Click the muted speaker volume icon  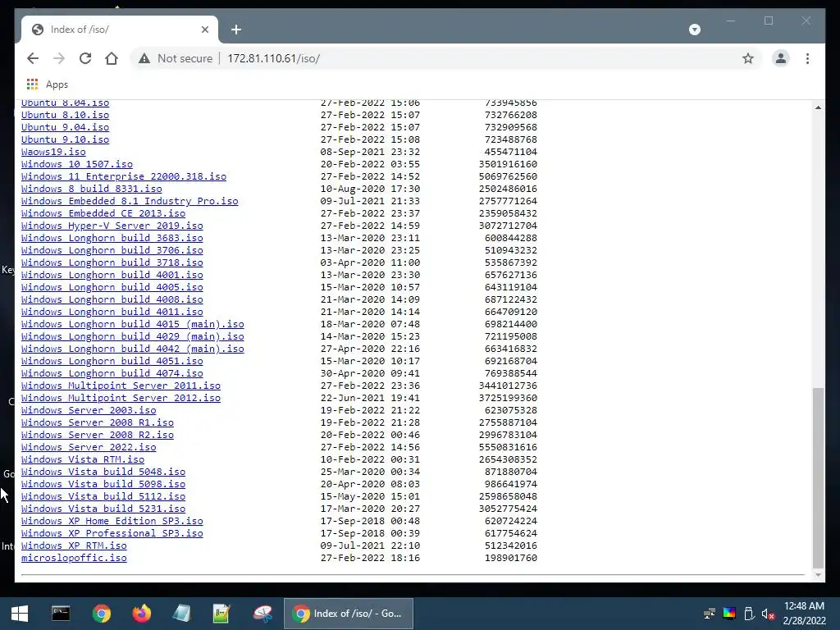coord(768,614)
